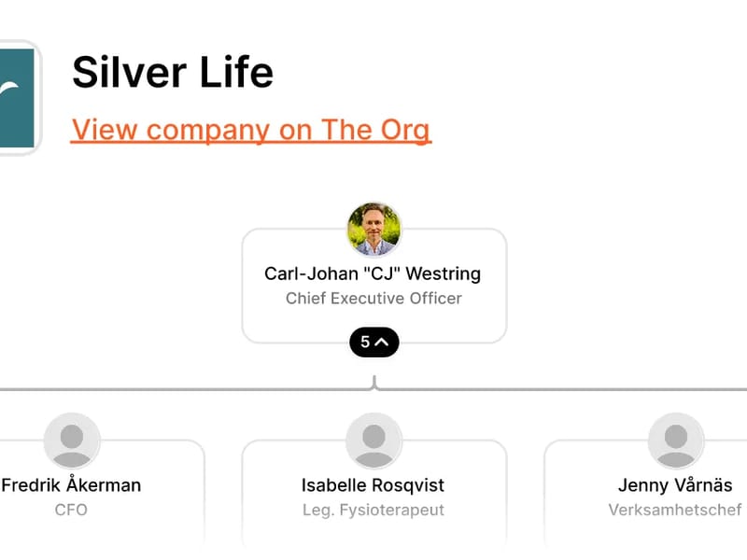Viewport: 747px width, 560px height.
Task: Click the Silver Life company logo
Action: (19, 97)
